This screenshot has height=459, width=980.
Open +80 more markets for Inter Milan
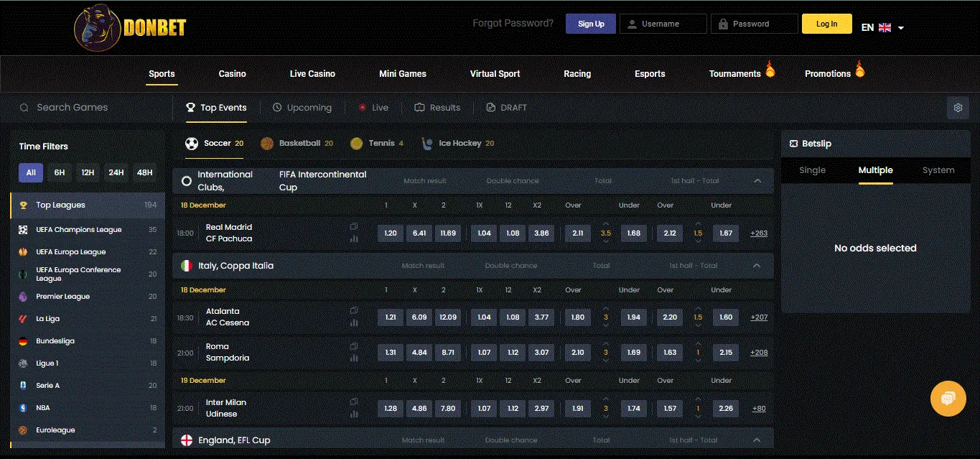click(x=759, y=409)
